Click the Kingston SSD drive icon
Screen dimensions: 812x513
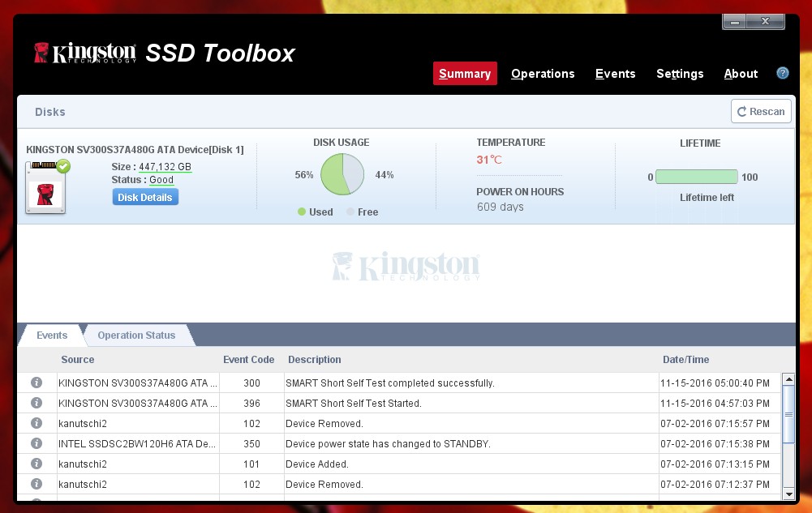click(x=45, y=188)
